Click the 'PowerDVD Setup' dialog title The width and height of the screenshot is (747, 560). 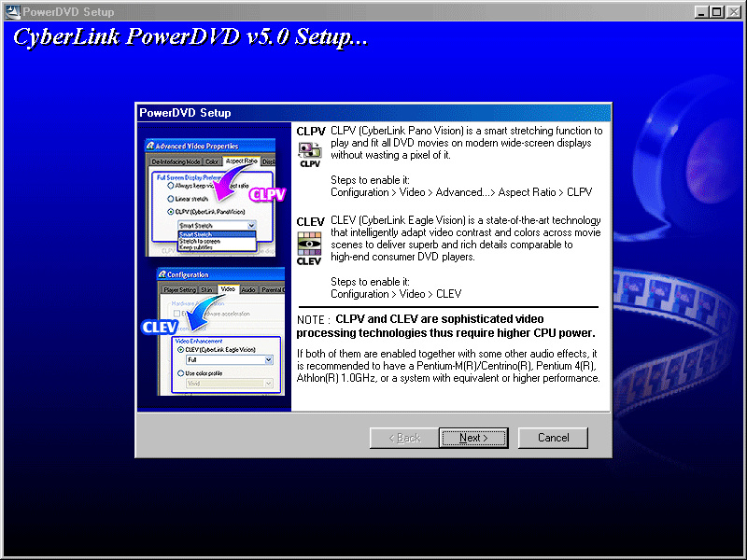[185, 113]
